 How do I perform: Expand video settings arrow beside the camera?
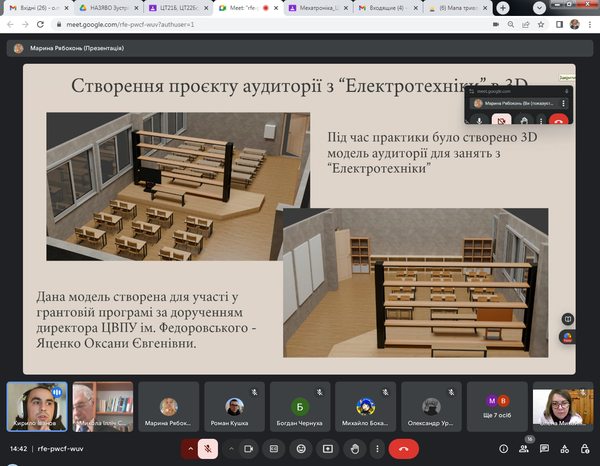click(x=229, y=449)
